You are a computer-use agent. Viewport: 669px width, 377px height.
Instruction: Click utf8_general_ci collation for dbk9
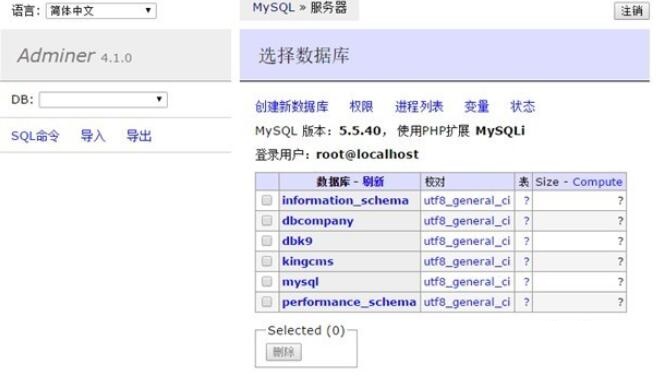[x=467, y=241]
